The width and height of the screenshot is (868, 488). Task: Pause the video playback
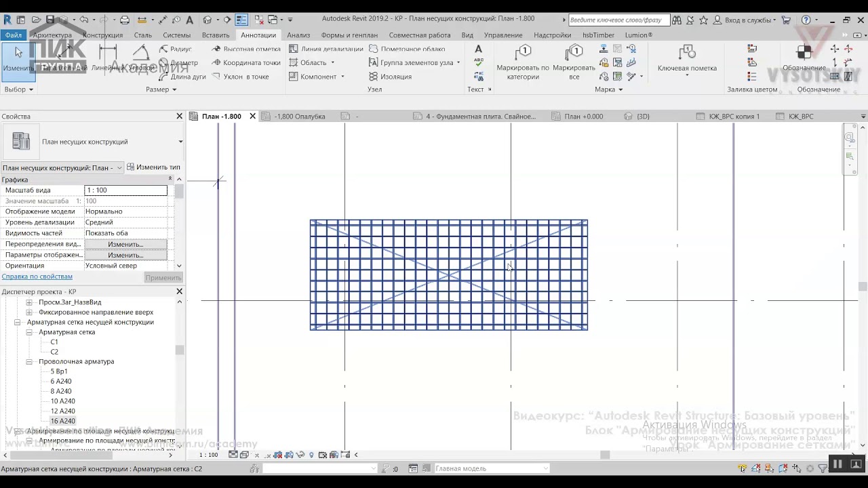pyautogui.click(x=837, y=464)
